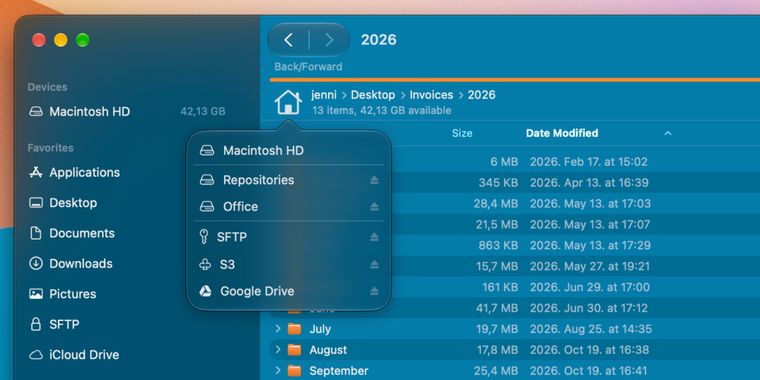This screenshot has width=760, height=380.
Task: Select the August folder row
Action: (514, 350)
